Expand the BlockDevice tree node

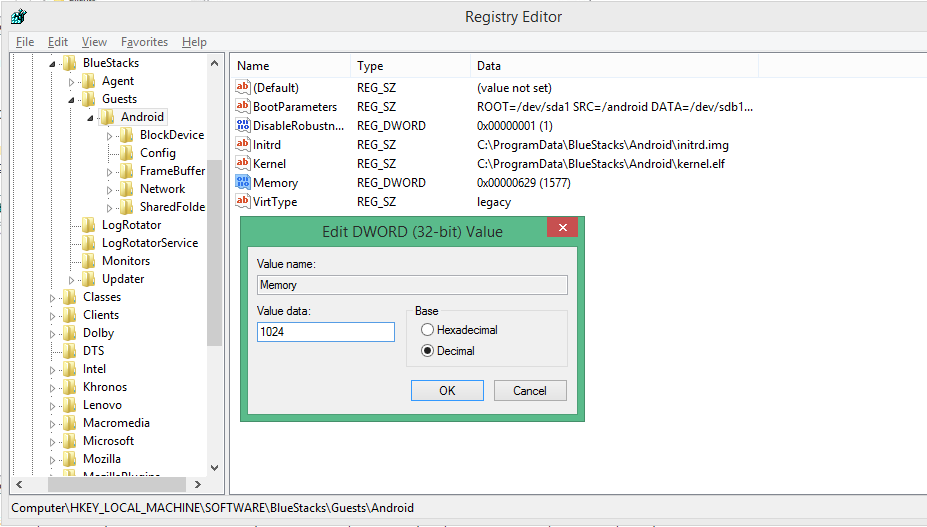tap(109, 136)
